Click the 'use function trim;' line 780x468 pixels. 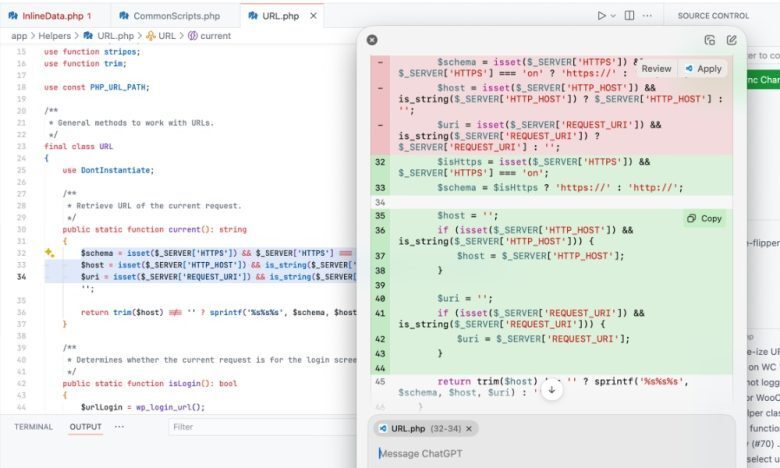(x=85, y=64)
